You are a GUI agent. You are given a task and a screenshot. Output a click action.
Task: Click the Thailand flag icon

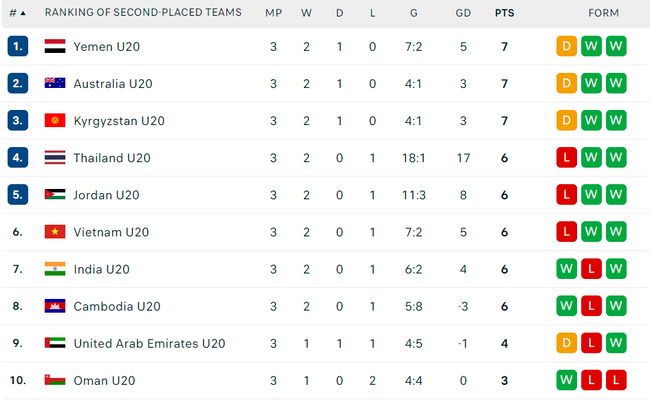[55, 158]
